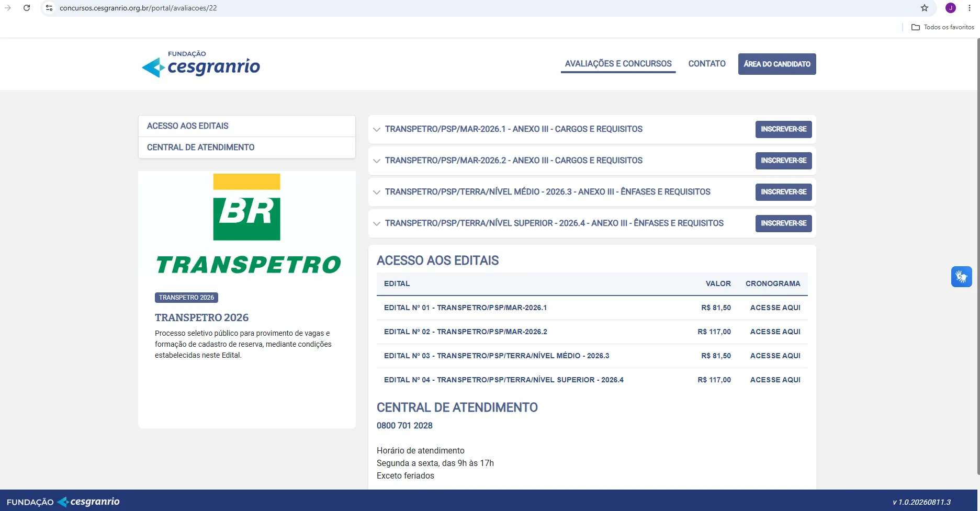Go to Área do Candidato
The height and width of the screenshot is (511, 980).
click(x=777, y=64)
